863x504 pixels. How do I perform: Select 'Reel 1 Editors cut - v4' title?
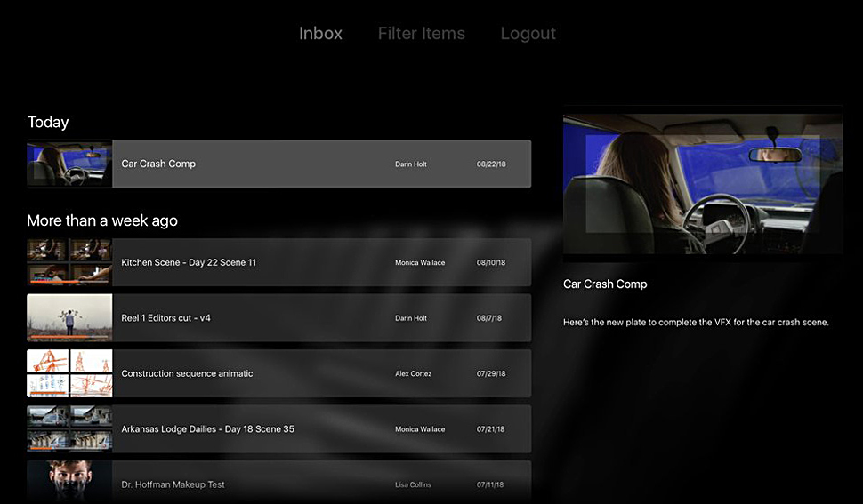pyautogui.click(x=165, y=318)
